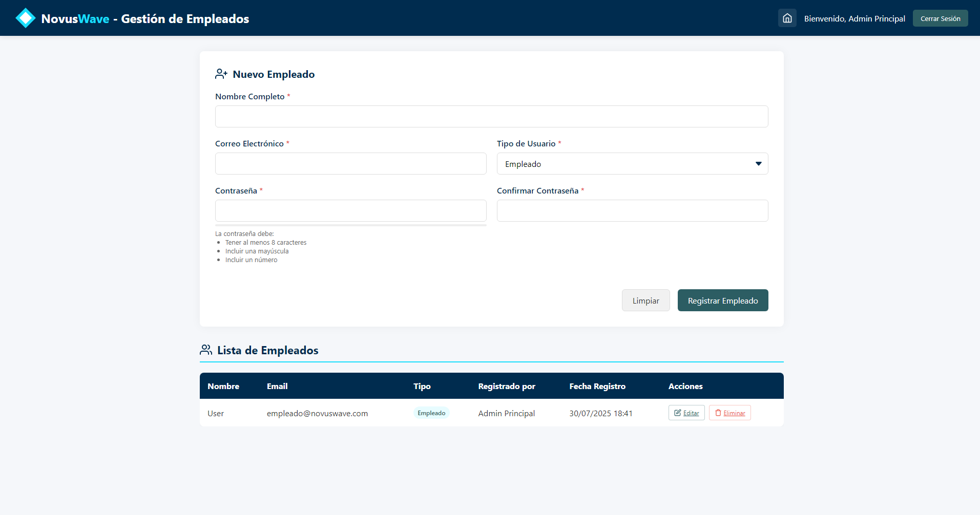Click the Empleado type badge in table
This screenshot has width=980, height=515.
(x=431, y=413)
